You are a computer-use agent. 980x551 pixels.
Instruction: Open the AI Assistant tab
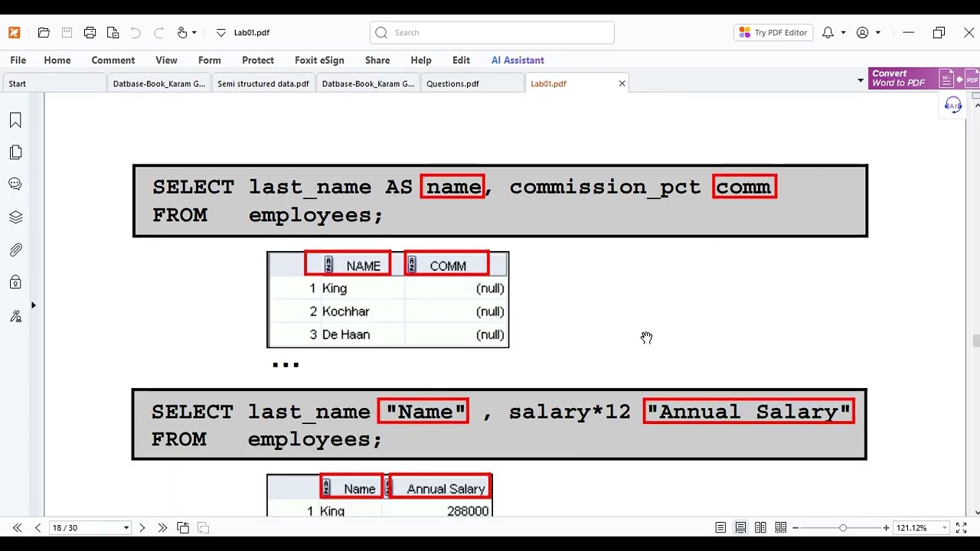click(518, 60)
